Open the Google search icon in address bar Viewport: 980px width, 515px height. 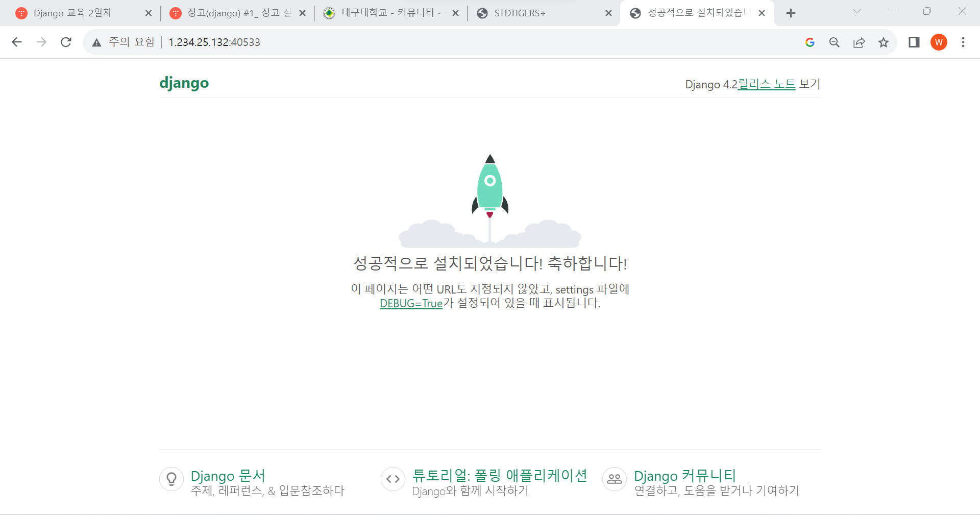tap(810, 42)
